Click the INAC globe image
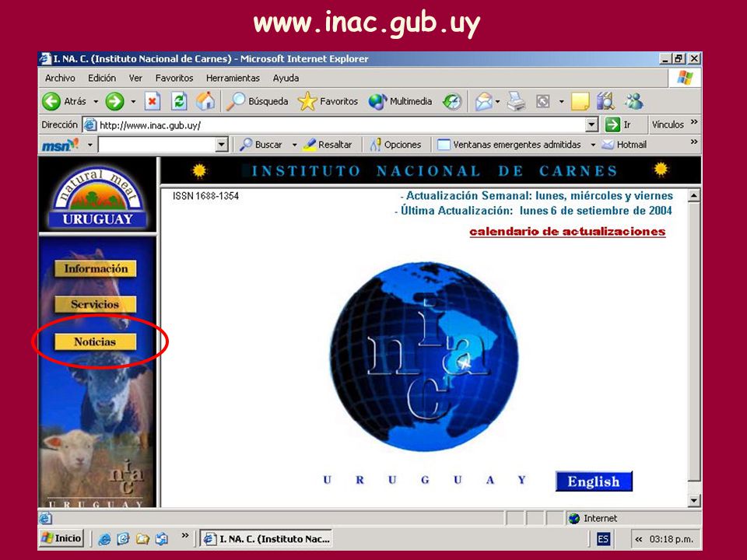The width and height of the screenshot is (747, 560). click(x=424, y=356)
